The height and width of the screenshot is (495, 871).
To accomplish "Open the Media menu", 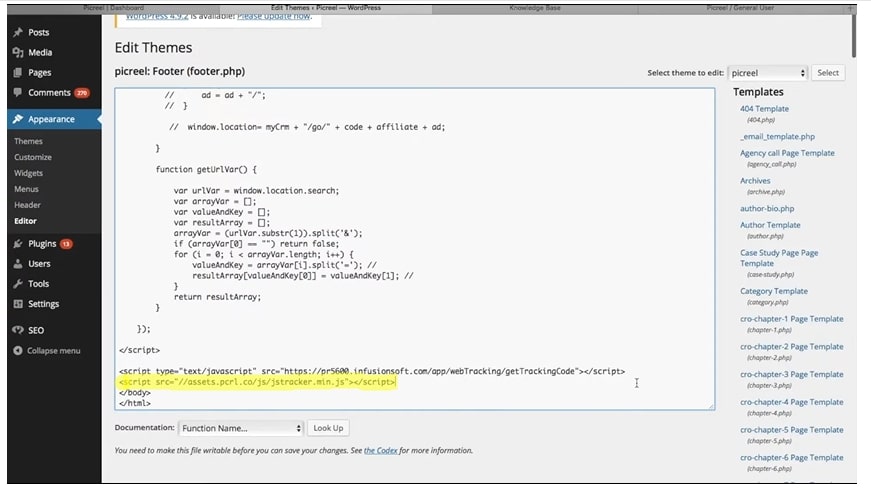I will 40,52.
